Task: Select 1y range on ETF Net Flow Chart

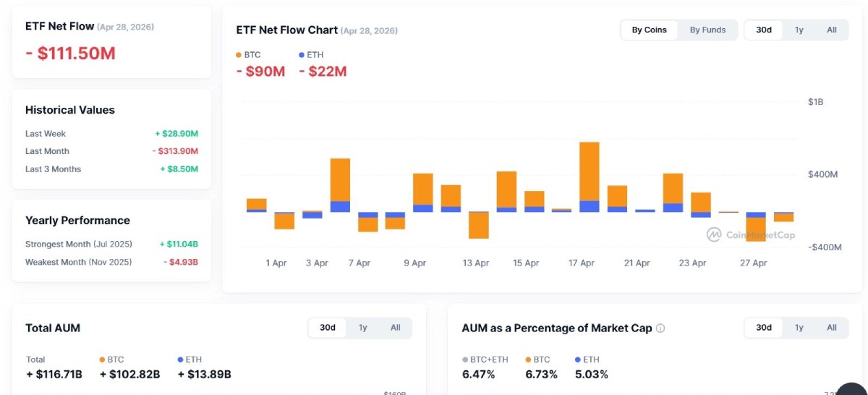Action: coord(799,30)
